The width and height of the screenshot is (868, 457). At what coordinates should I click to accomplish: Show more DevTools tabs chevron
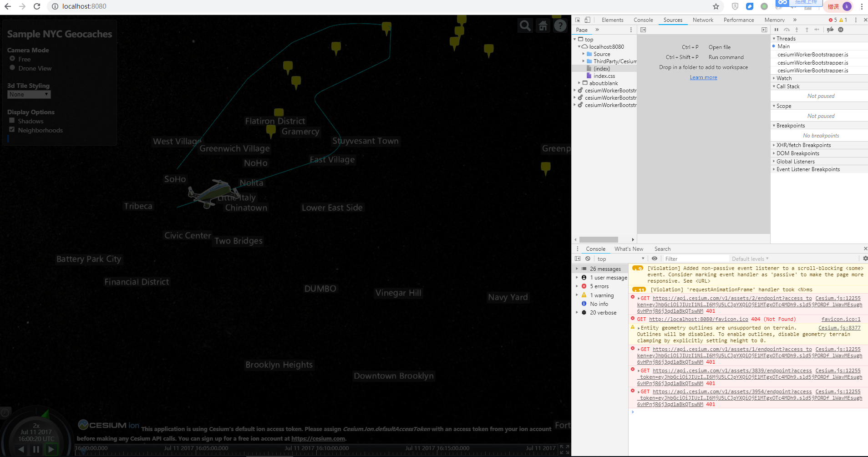click(795, 20)
